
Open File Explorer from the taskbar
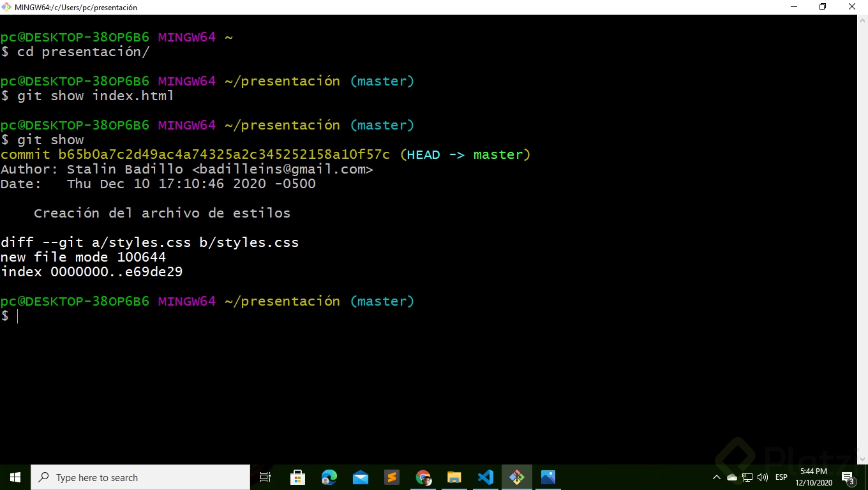coord(454,477)
